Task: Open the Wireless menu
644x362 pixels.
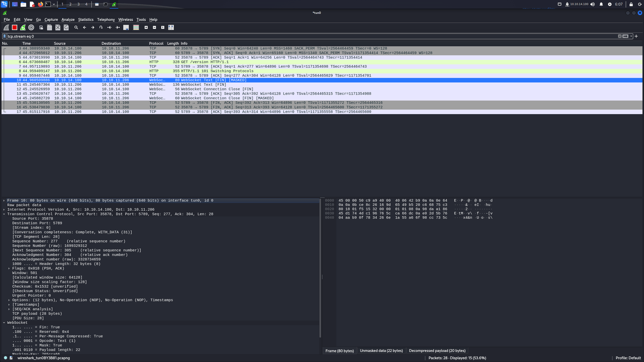Action: pyautogui.click(x=126, y=20)
